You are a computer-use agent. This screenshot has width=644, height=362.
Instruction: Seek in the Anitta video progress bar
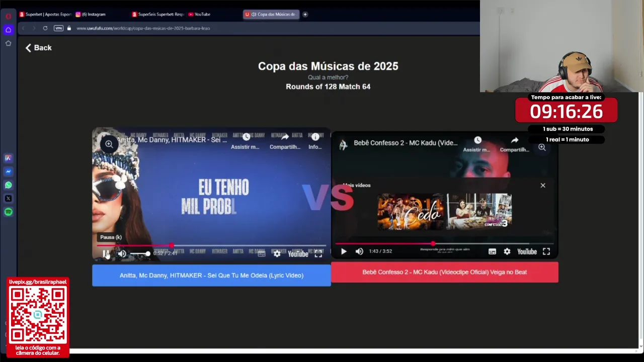click(211, 246)
